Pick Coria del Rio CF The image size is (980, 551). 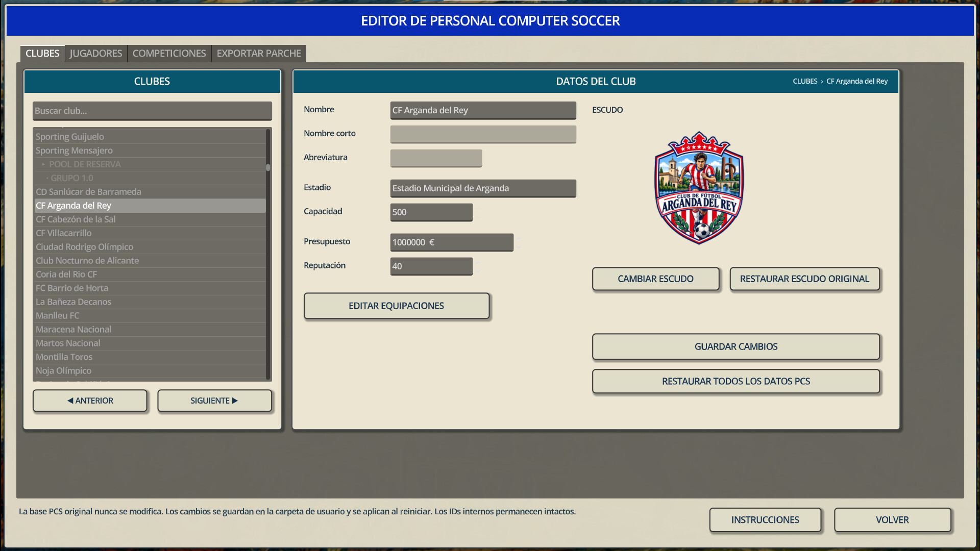pos(150,274)
